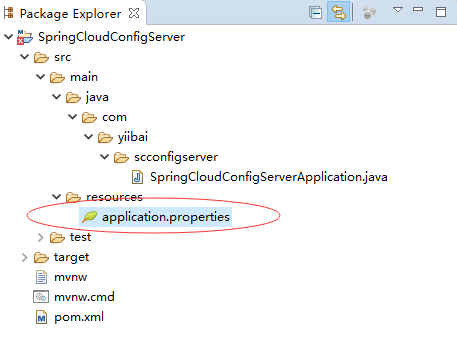Click the yiibai folder icon
The height and width of the screenshot is (362, 457).
105,137
